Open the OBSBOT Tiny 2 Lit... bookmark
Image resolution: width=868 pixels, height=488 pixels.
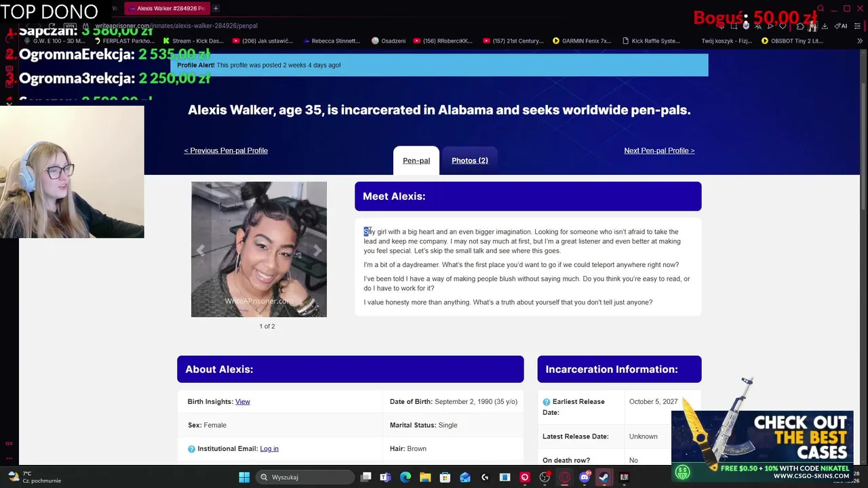(x=792, y=41)
